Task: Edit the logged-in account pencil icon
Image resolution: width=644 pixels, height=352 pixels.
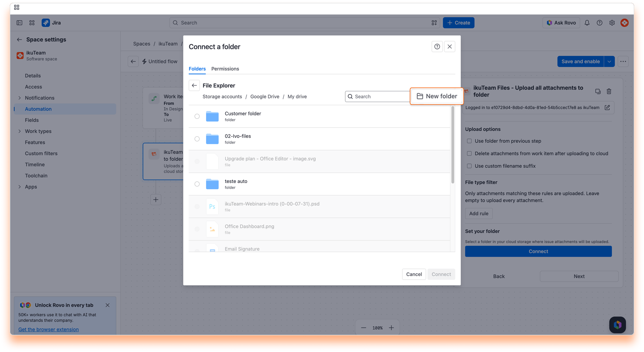Action: pyautogui.click(x=607, y=108)
